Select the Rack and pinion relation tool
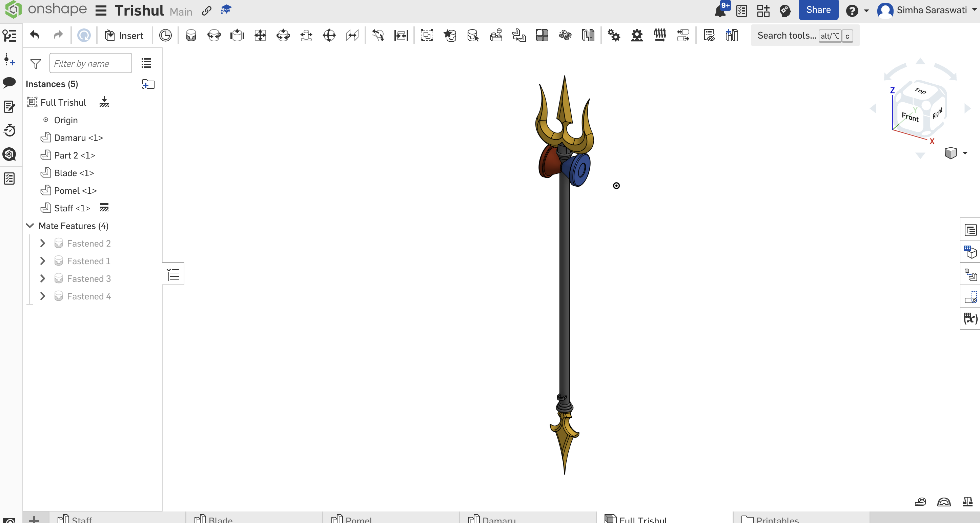 tap(637, 35)
